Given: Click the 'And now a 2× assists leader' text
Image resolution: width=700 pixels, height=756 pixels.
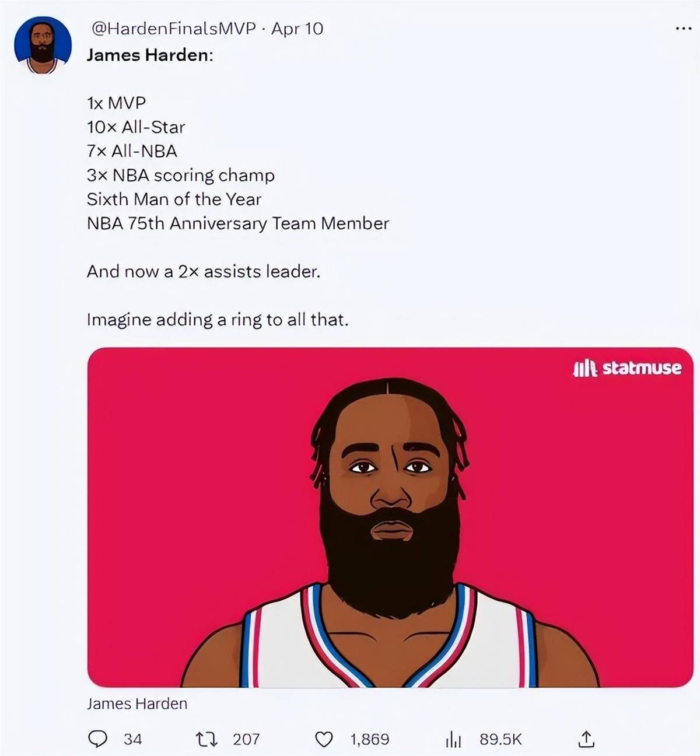Looking at the screenshot, I should pos(204,271).
